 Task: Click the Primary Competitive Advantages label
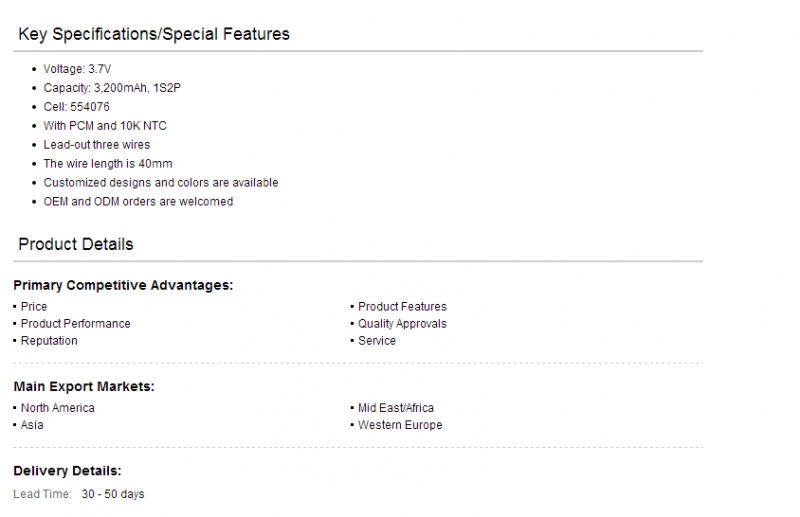[x=123, y=285]
